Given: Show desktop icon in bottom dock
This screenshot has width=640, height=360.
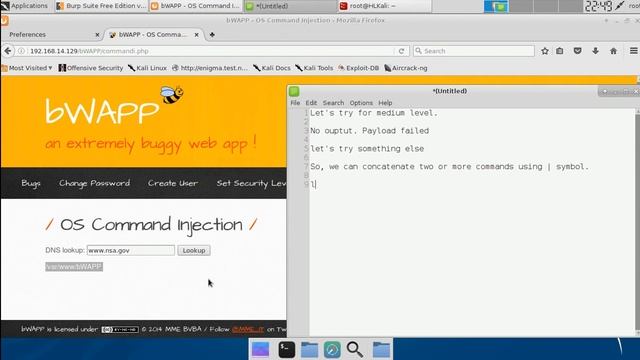Looking at the screenshot, I should (260, 350).
